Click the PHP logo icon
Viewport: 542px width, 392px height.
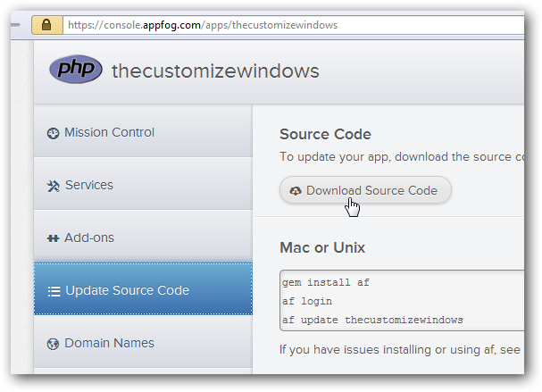point(76,69)
